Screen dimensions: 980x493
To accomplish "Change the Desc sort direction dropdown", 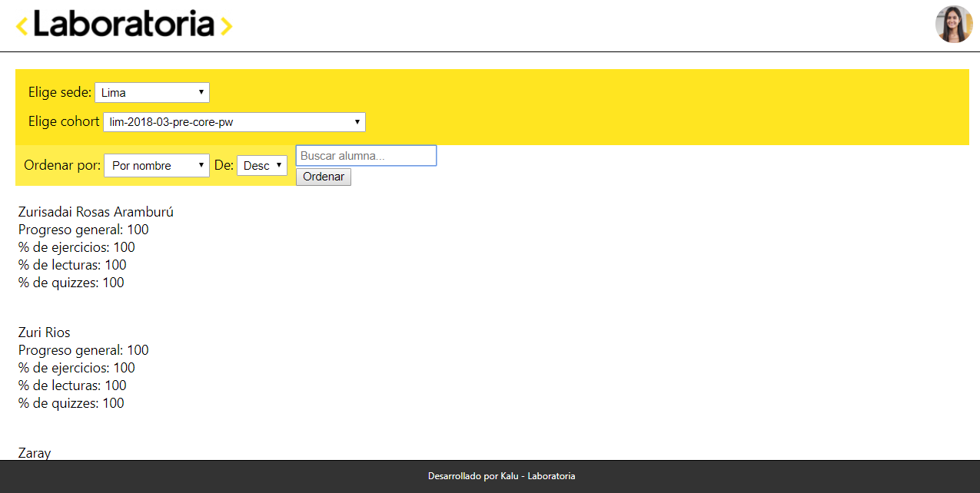I will pyautogui.click(x=262, y=166).
